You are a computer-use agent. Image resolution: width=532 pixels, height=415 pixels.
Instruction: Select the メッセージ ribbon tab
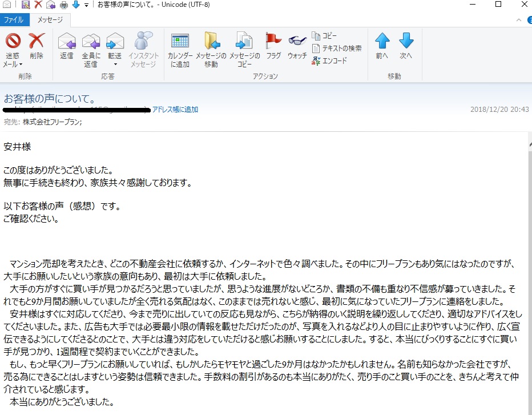[50, 20]
